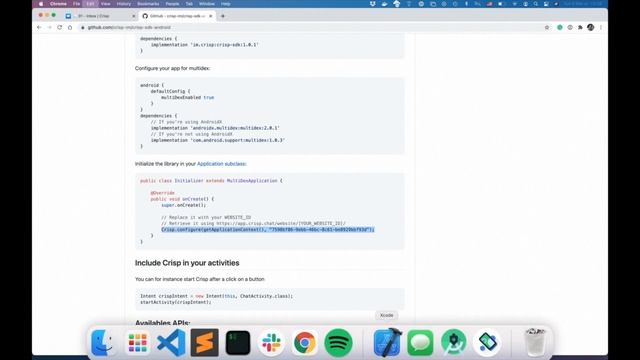Launch Xcode from the dock

tap(387, 342)
